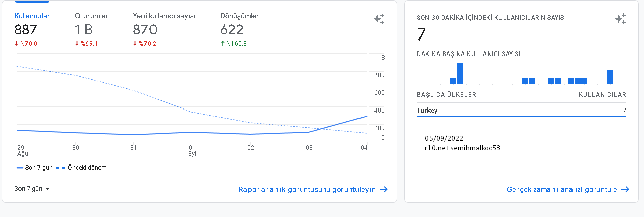Click the %70,2 decrease under Yeni kullanıcı sayısı
Image resolution: width=644 pixels, height=217 pixels.
point(145,44)
